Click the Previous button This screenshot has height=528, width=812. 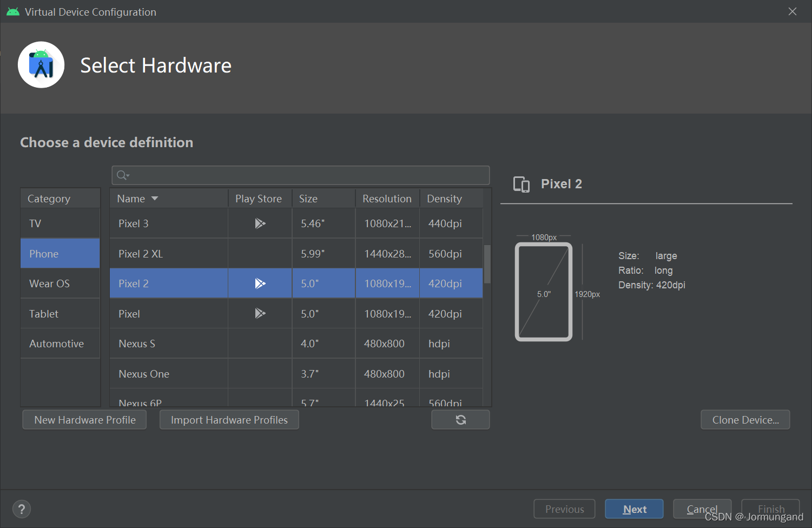coord(564,509)
